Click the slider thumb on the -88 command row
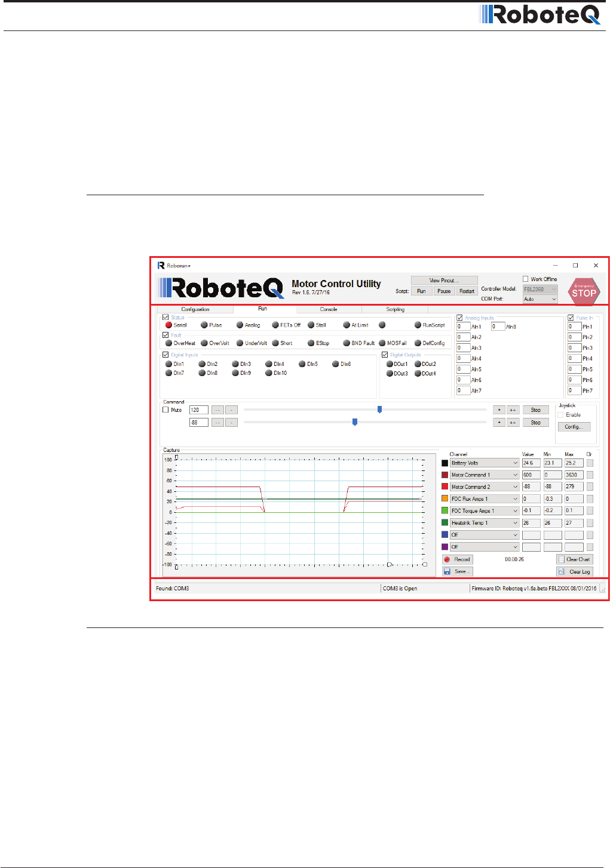Screen dimensions: 610x868 (x=355, y=422)
